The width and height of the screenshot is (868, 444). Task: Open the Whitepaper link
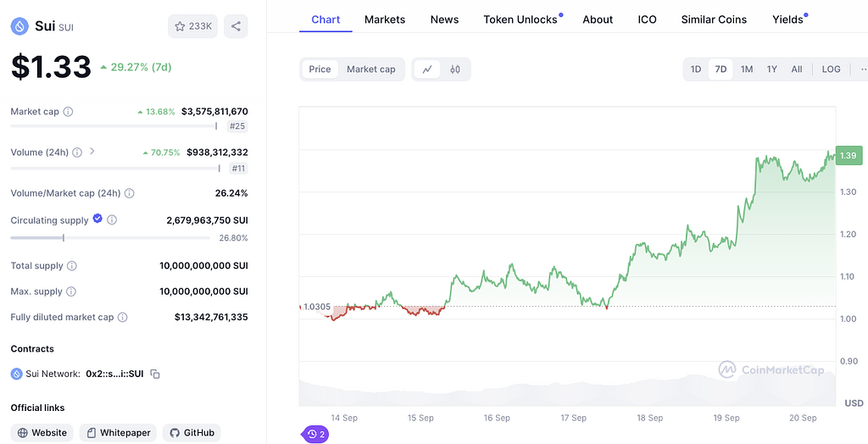pos(117,433)
